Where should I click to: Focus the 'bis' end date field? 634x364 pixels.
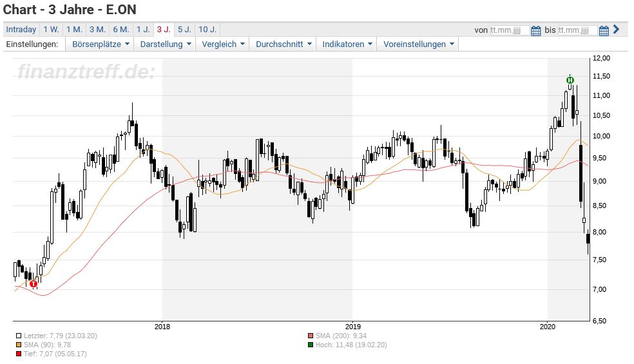pos(577,30)
